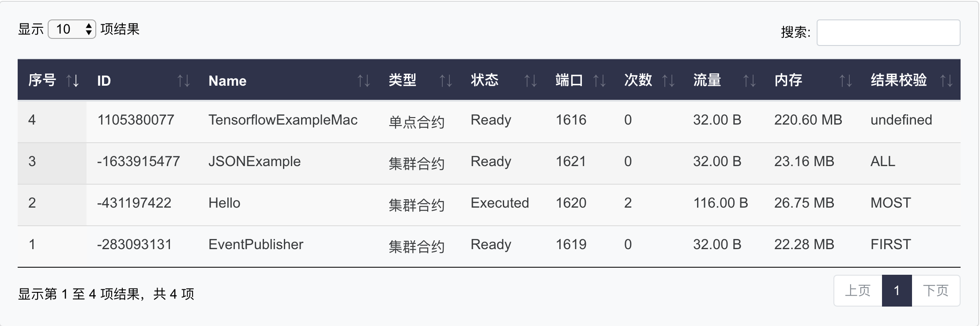Click the Executed status cell
Viewport: 980px width, 326px height.
[x=499, y=203]
